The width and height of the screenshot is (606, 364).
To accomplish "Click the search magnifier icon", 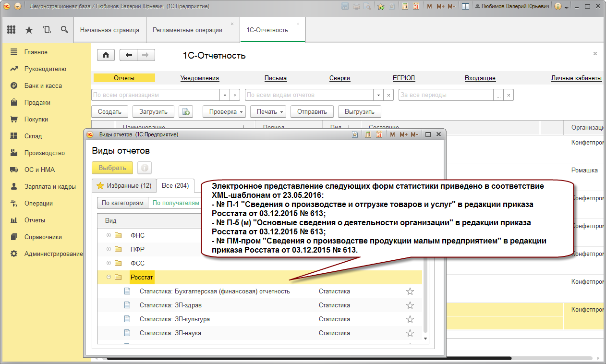I will click(x=64, y=30).
